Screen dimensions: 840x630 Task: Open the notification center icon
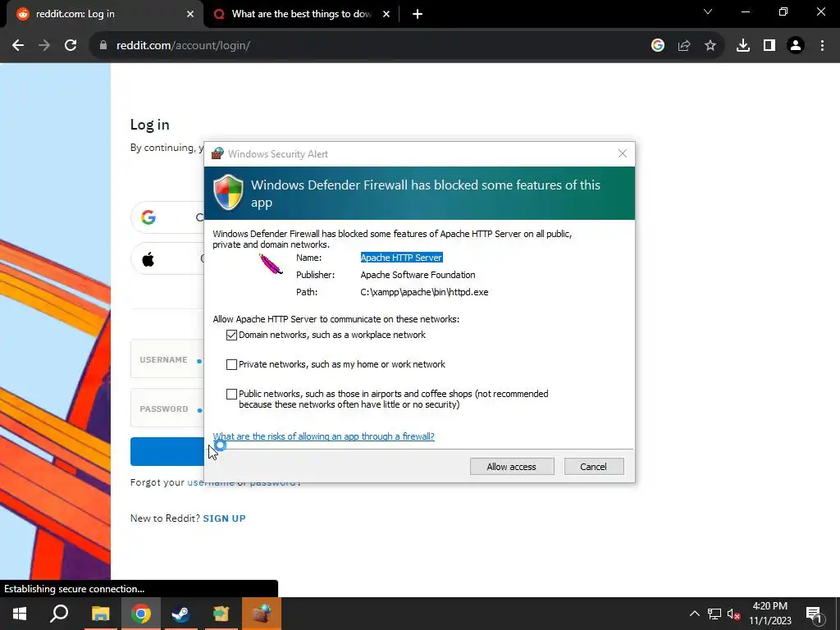click(814, 614)
